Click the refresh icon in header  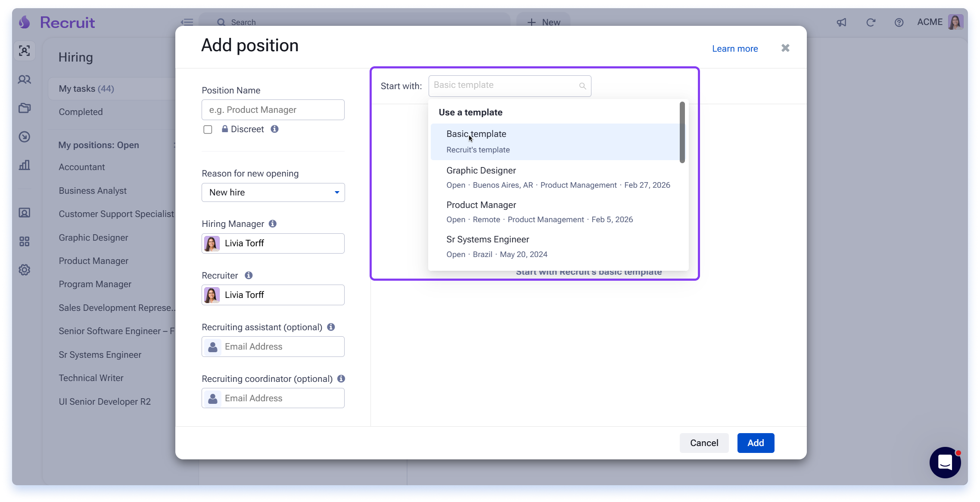click(871, 22)
